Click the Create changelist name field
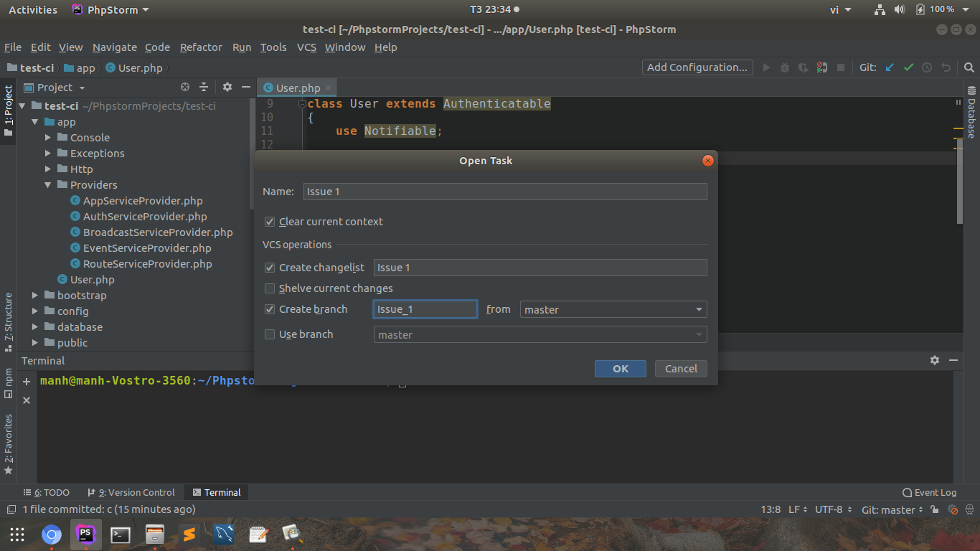The image size is (980, 551). (x=540, y=268)
